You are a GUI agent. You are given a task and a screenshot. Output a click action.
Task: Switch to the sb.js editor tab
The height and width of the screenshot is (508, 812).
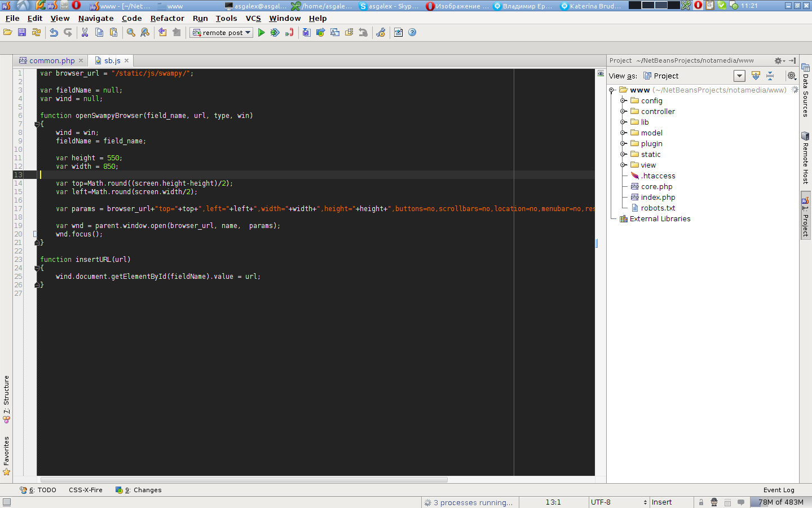[112, 60]
